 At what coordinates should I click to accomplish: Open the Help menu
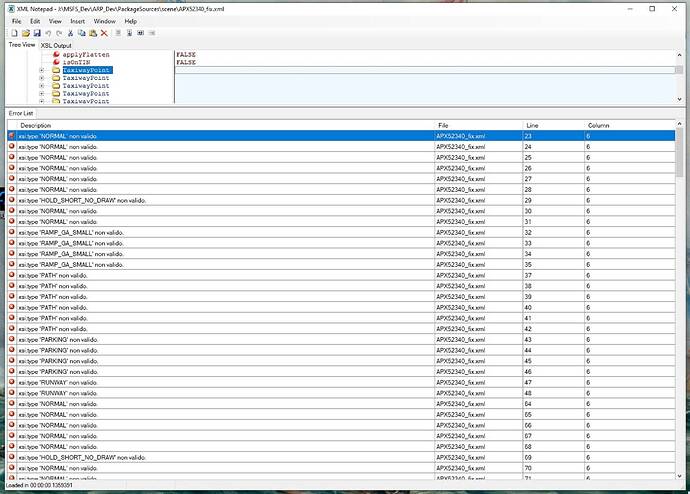tap(131, 21)
